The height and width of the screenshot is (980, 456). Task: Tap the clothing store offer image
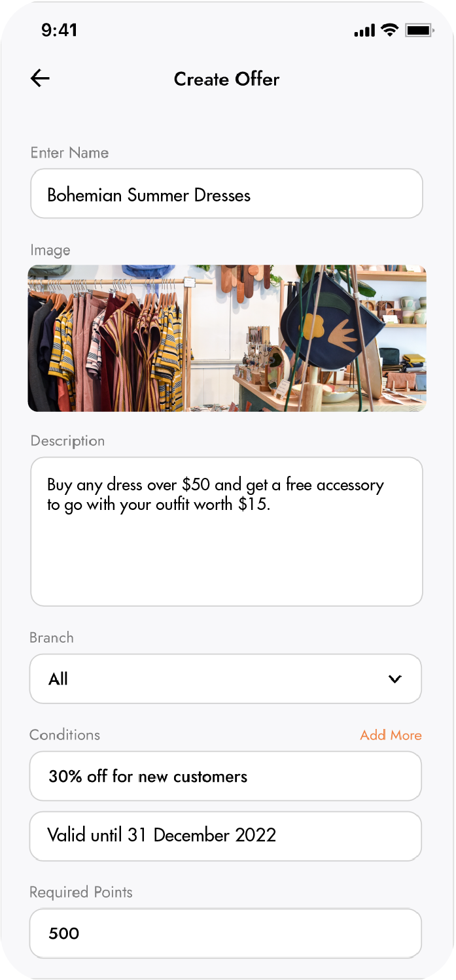pyautogui.click(x=226, y=338)
